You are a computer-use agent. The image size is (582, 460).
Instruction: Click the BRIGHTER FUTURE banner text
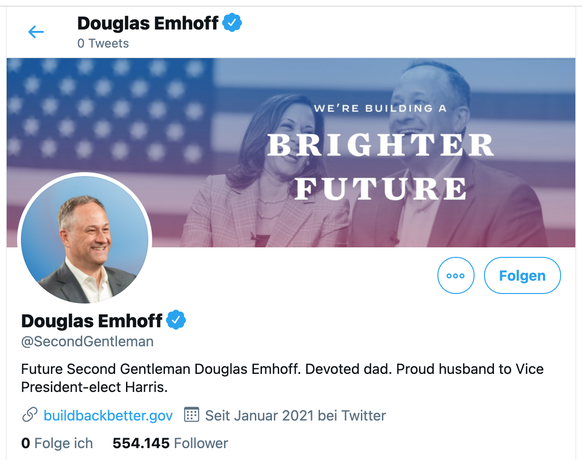pyautogui.click(x=380, y=166)
